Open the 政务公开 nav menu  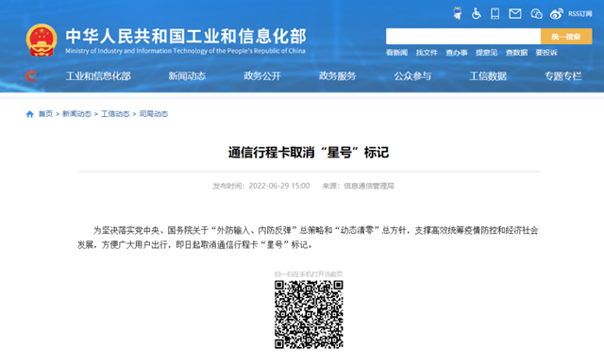(x=262, y=76)
